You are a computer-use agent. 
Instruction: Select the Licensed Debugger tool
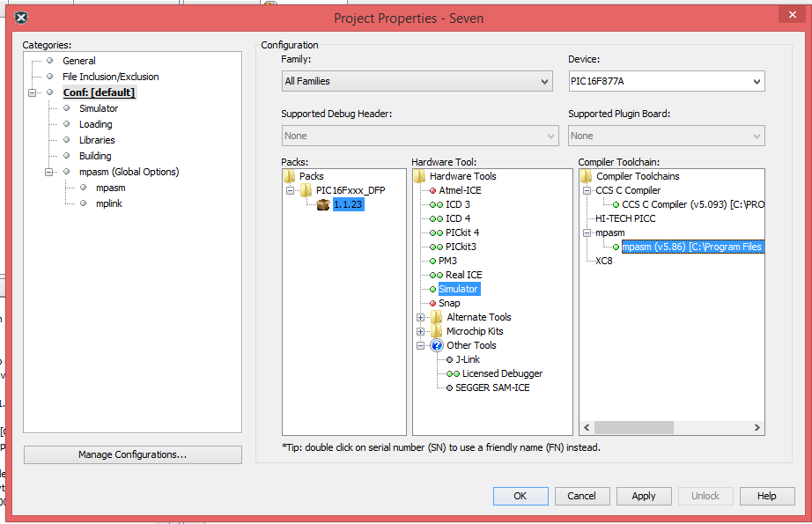502,373
